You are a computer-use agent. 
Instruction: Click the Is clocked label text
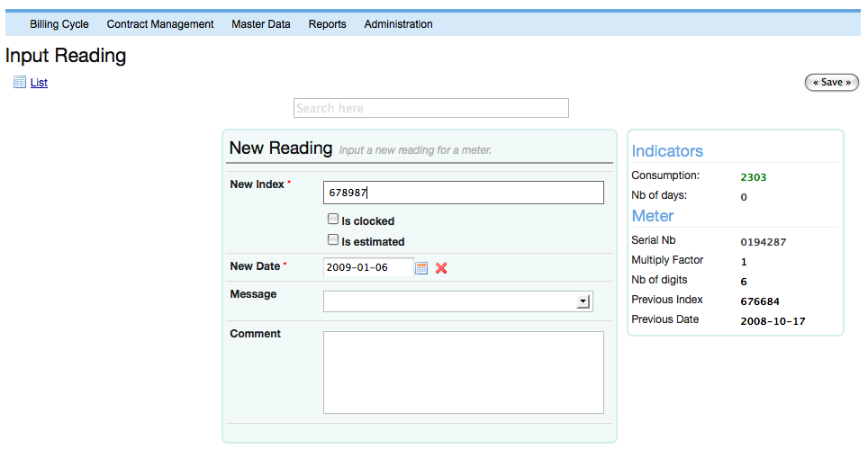pyautogui.click(x=367, y=221)
